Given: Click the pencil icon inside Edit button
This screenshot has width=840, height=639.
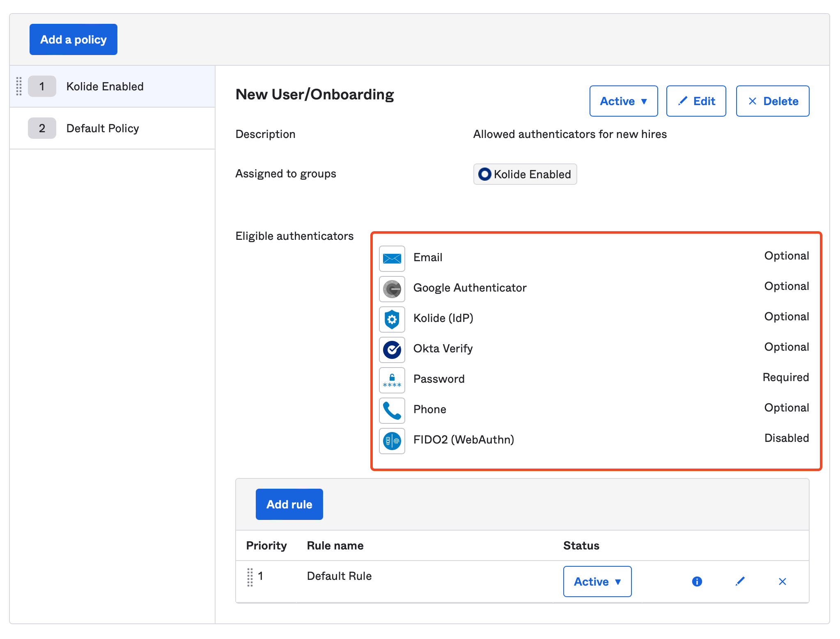Looking at the screenshot, I should (683, 101).
